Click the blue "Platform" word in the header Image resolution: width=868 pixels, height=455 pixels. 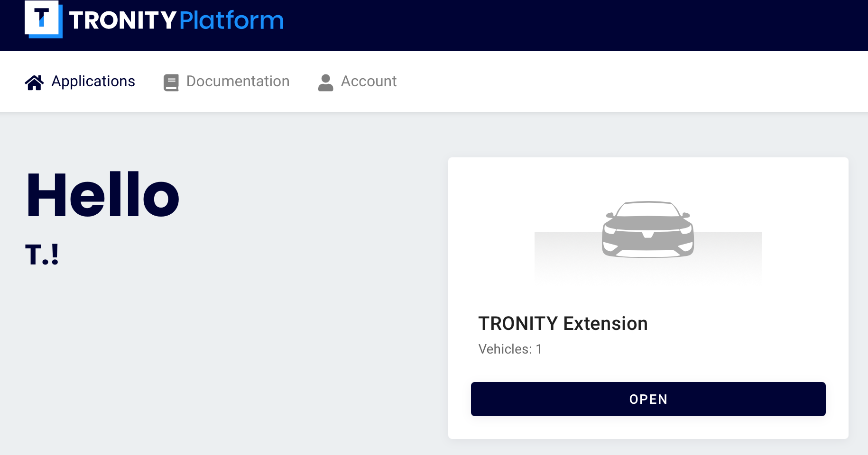pos(231,20)
